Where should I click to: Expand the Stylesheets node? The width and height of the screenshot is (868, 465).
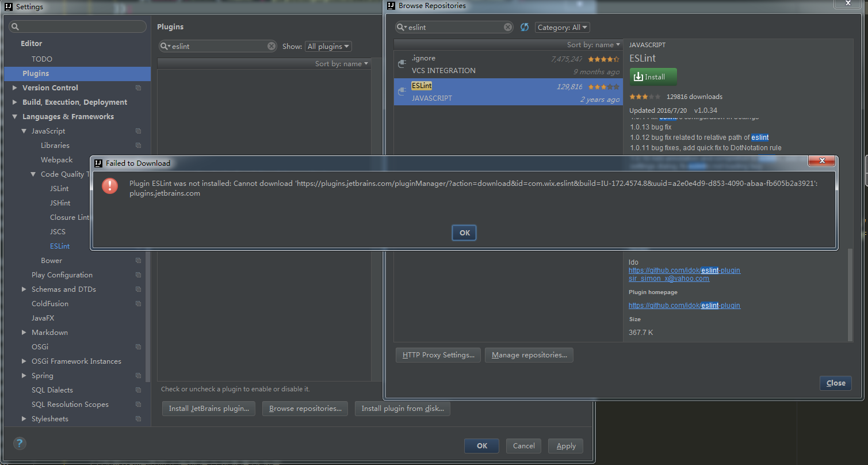(x=24, y=419)
